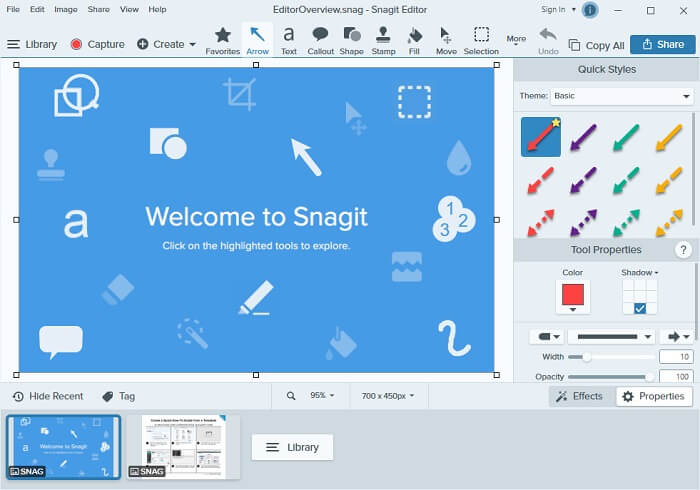Screen dimensions: 700x490
Task: Open the View menu
Action: pos(129,9)
